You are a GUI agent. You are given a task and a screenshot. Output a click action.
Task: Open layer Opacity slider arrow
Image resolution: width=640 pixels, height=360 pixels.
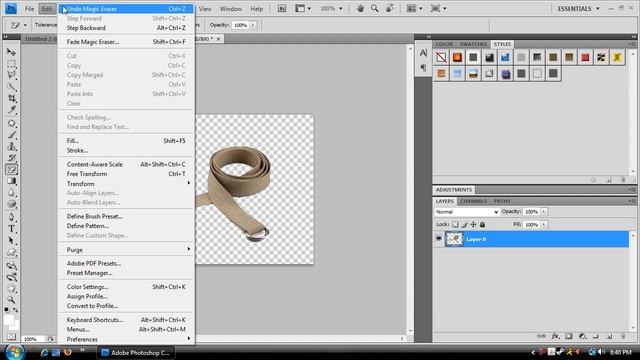coord(544,211)
